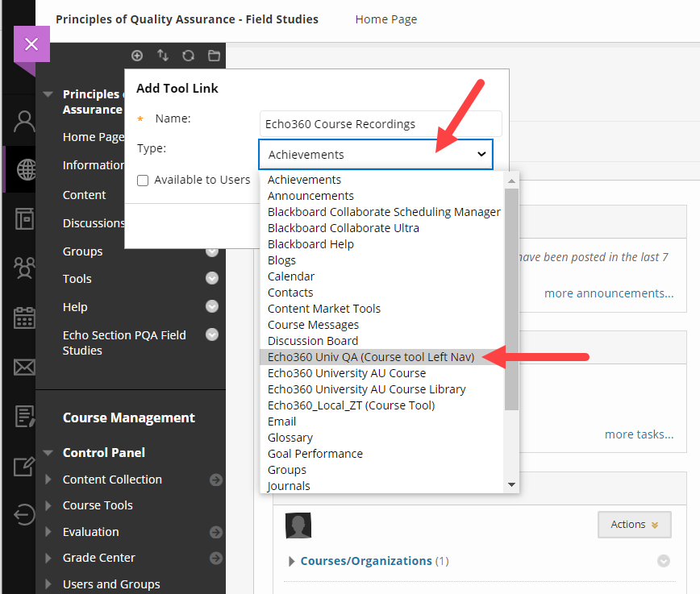Follow the more announcements link
Viewport: 700px width, 594px height.
click(x=609, y=293)
